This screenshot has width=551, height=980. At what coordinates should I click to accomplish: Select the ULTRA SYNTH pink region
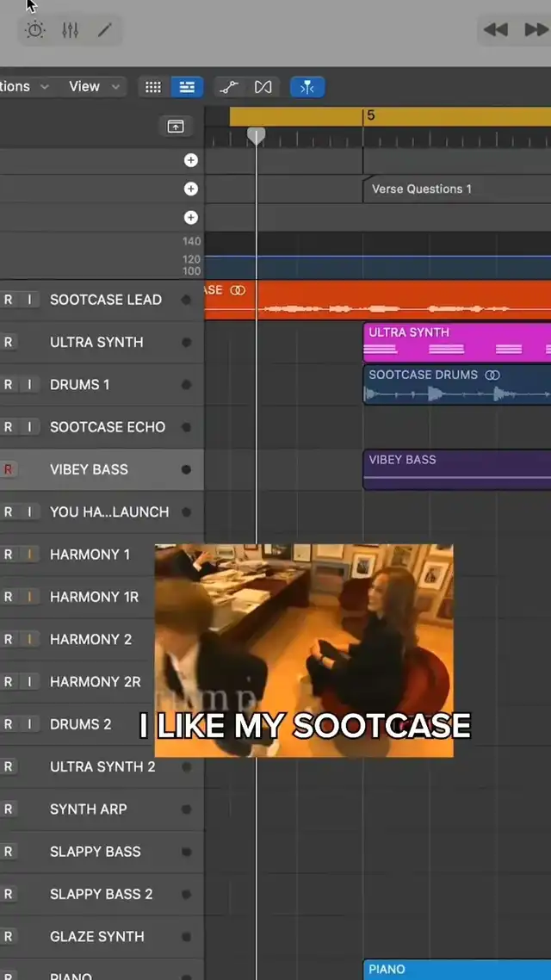coord(456,342)
